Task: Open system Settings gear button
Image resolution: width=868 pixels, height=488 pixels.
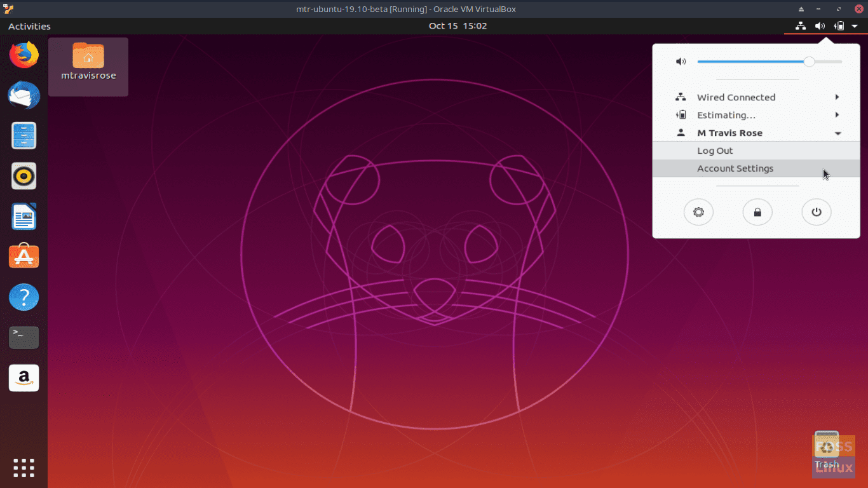Action: point(698,212)
